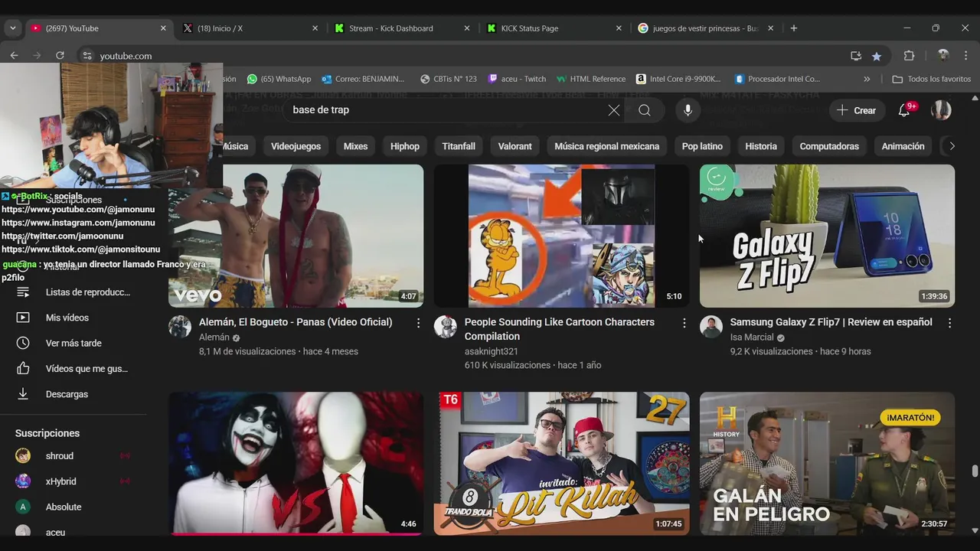Select the Videojuegos filter chip
Screen dimensions: 980x551
(296, 146)
